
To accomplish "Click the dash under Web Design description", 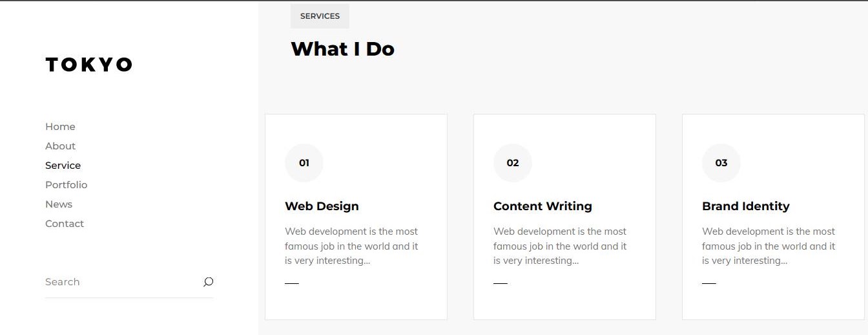I will (292, 283).
